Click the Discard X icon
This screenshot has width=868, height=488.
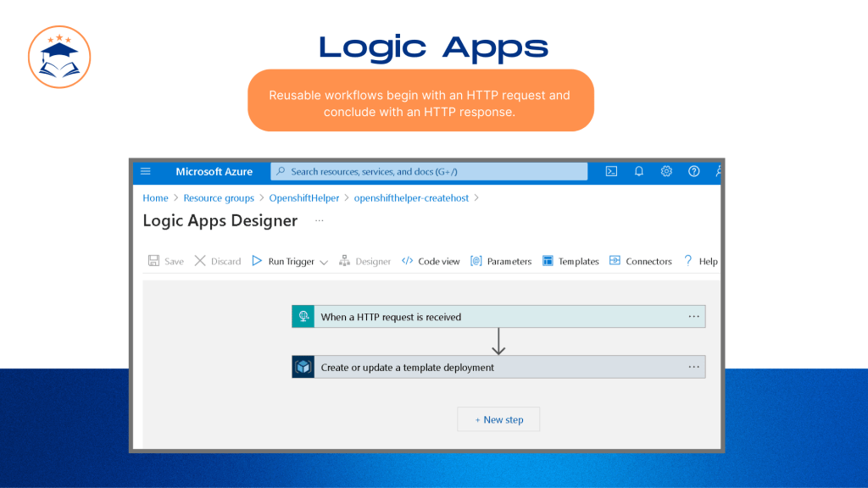pos(200,261)
